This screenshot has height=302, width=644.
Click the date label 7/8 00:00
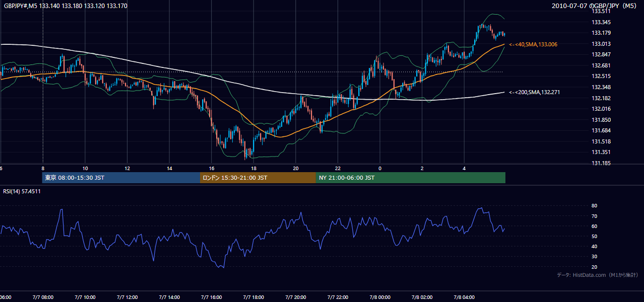tap(380, 297)
